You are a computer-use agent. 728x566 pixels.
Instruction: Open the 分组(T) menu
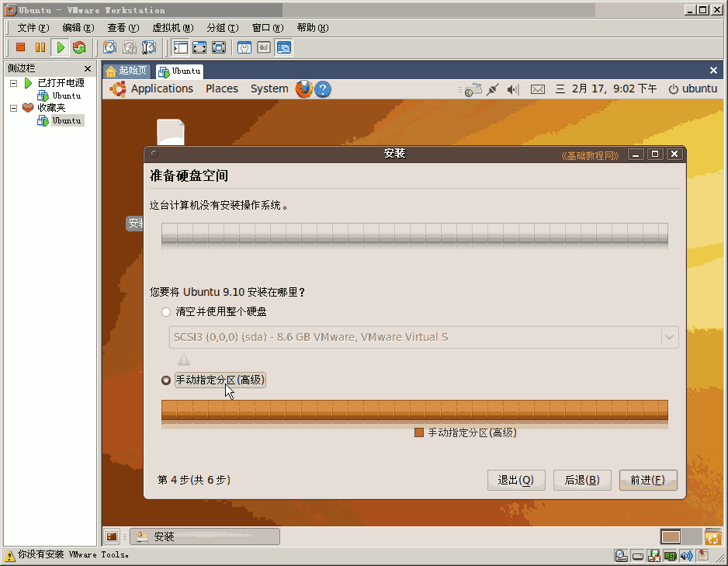223,28
